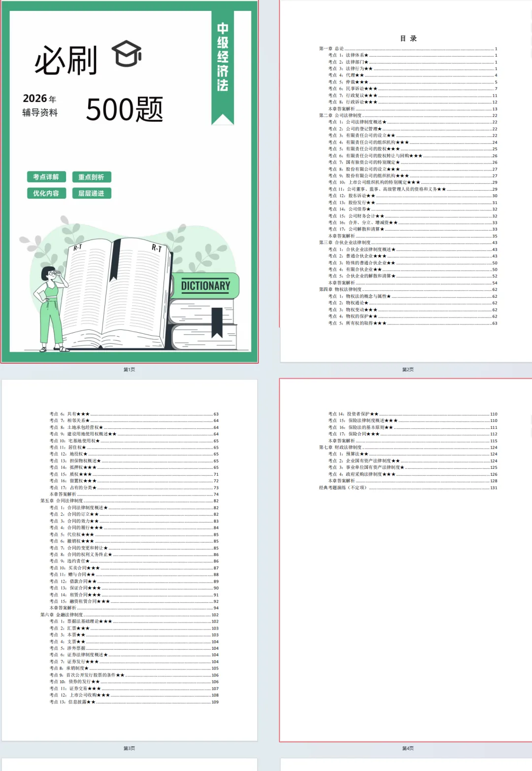Click the 考点8：行政诉讼 contents entry

(x=413, y=102)
